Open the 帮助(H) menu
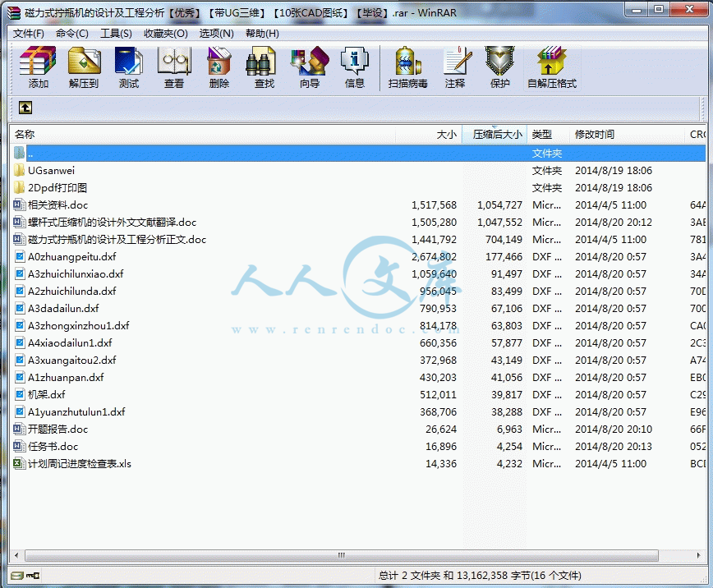 click(262, 33)
